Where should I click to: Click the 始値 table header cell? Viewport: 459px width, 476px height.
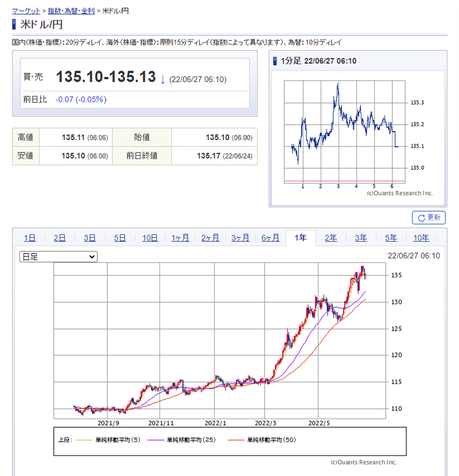[x=142, y=137]
